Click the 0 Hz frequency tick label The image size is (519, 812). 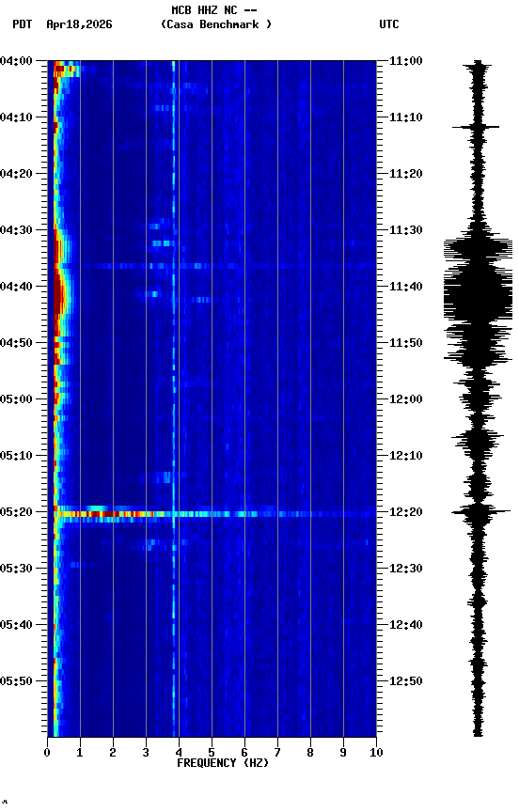[48, 753]
